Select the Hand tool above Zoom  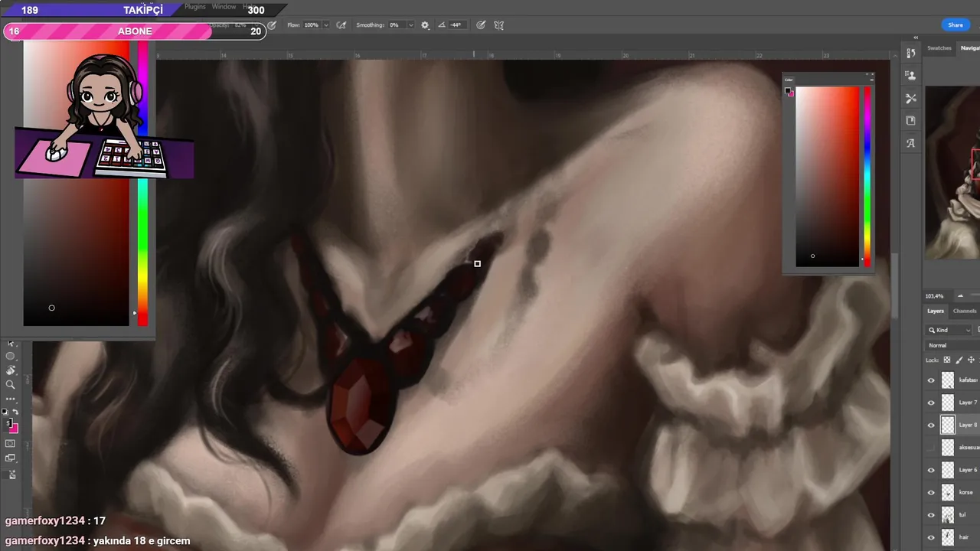[11, 370]
